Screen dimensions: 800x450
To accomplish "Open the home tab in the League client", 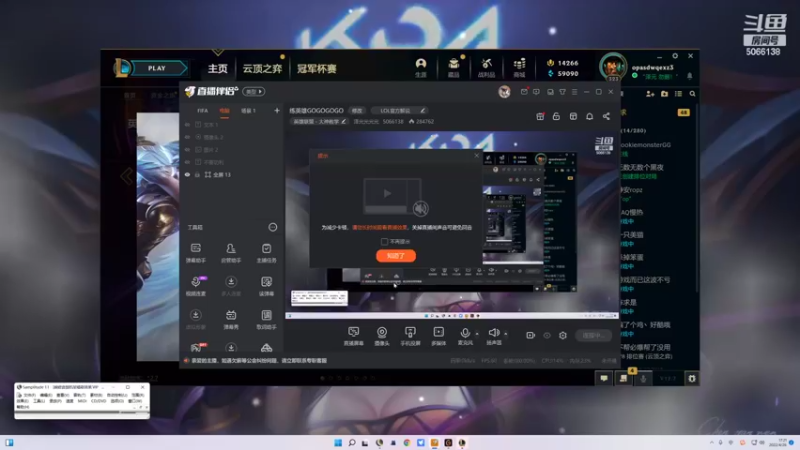I will pos(218,68).
